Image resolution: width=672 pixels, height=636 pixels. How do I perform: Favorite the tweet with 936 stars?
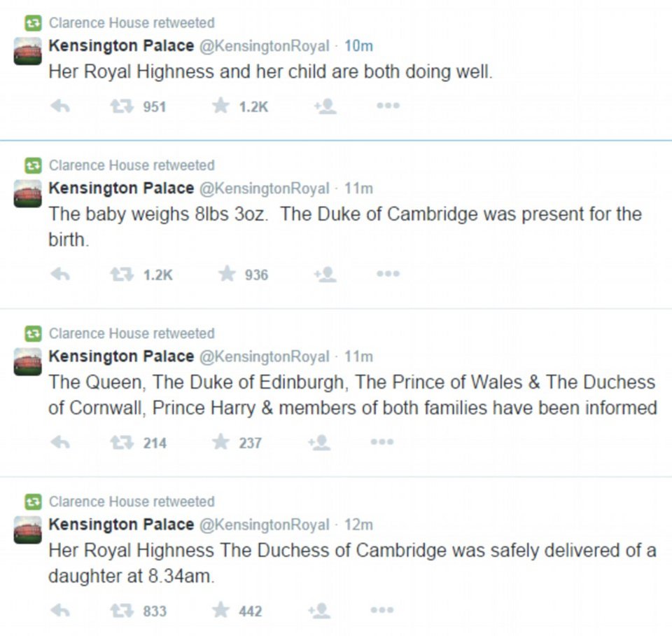click(226, 274)
